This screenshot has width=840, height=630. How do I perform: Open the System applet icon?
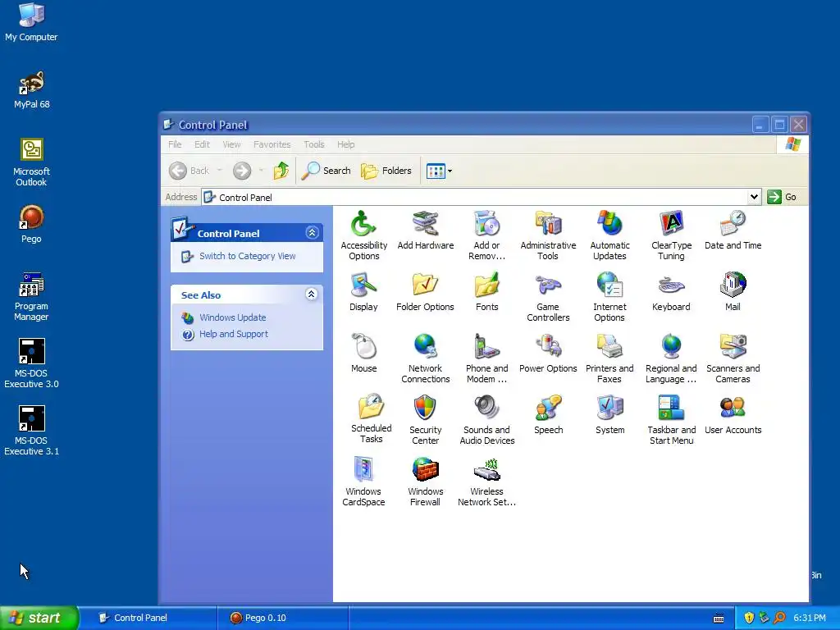(609, 409)
